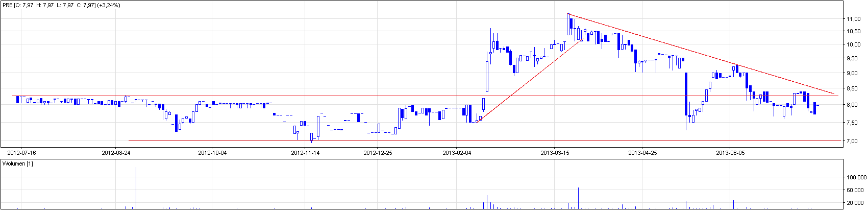Click the 2012-11-14 date label
The image size is (868, 211).
tap(305, 153)
